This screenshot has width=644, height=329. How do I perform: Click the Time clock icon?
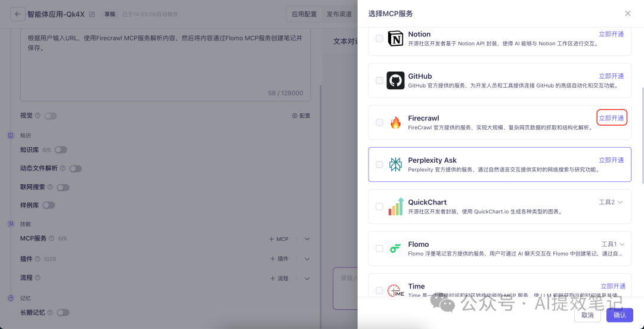[395, 290]
